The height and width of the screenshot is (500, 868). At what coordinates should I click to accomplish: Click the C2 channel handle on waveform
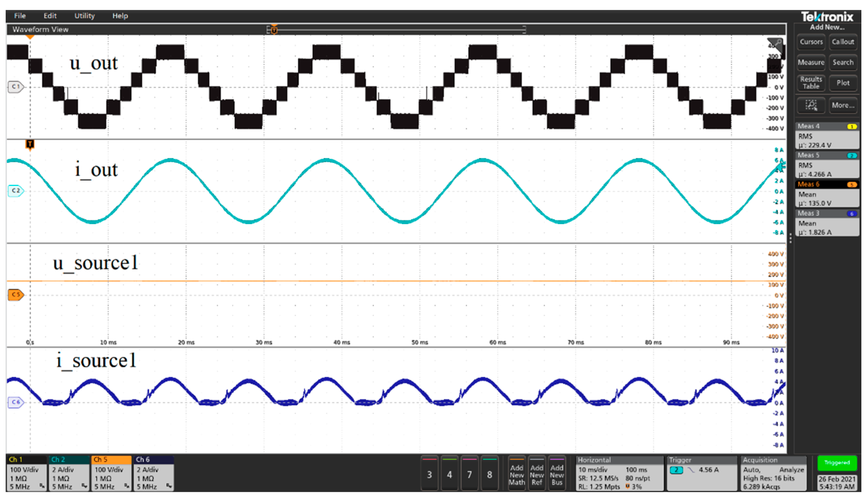tap(15, 191)
